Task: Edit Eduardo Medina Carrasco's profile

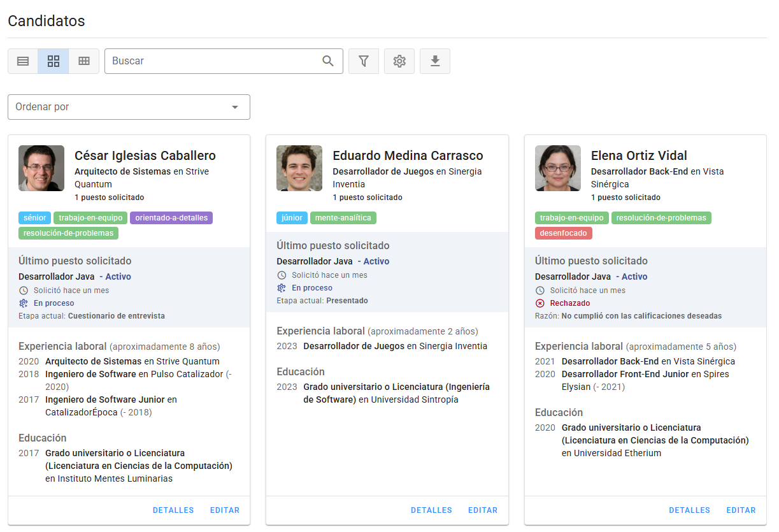Action: (483, 510)
